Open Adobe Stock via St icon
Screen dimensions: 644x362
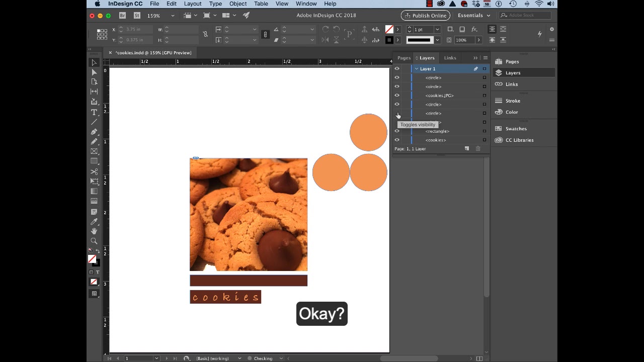pos(137,16)
